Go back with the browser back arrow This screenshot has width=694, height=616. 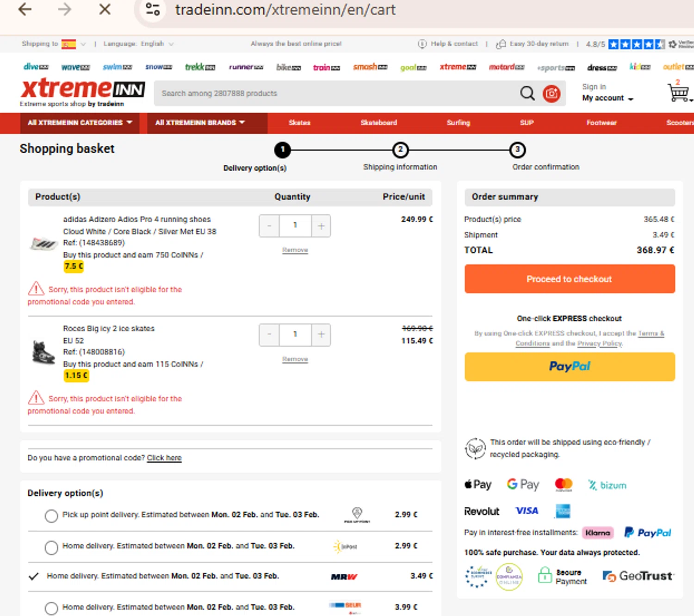25,9
